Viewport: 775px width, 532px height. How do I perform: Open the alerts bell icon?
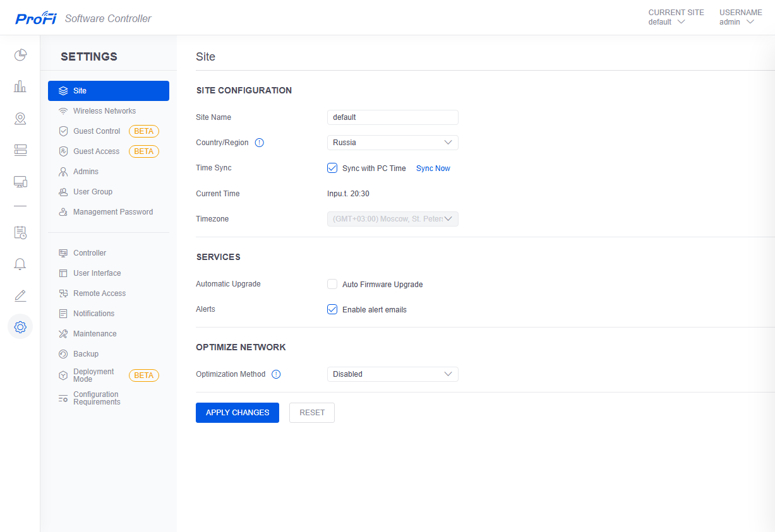coord(20,264)
